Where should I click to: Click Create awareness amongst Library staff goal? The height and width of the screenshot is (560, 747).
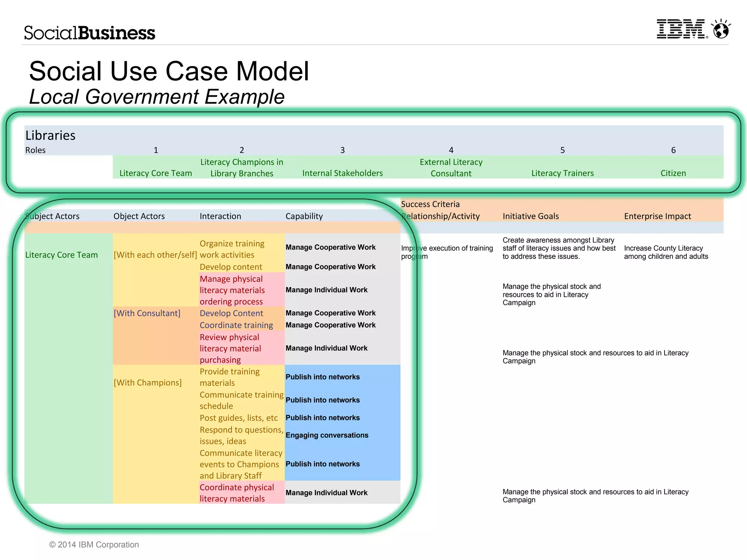[x=559, y=248]
